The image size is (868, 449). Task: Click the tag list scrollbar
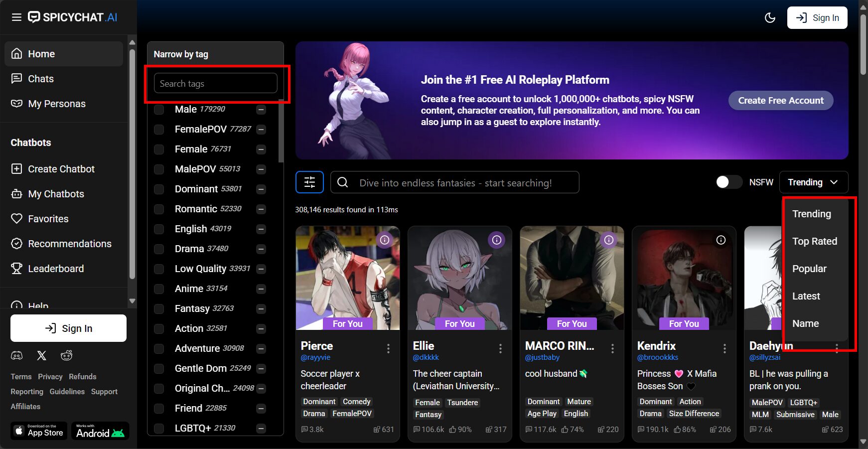pyautogui.click(x=281, y=131)
